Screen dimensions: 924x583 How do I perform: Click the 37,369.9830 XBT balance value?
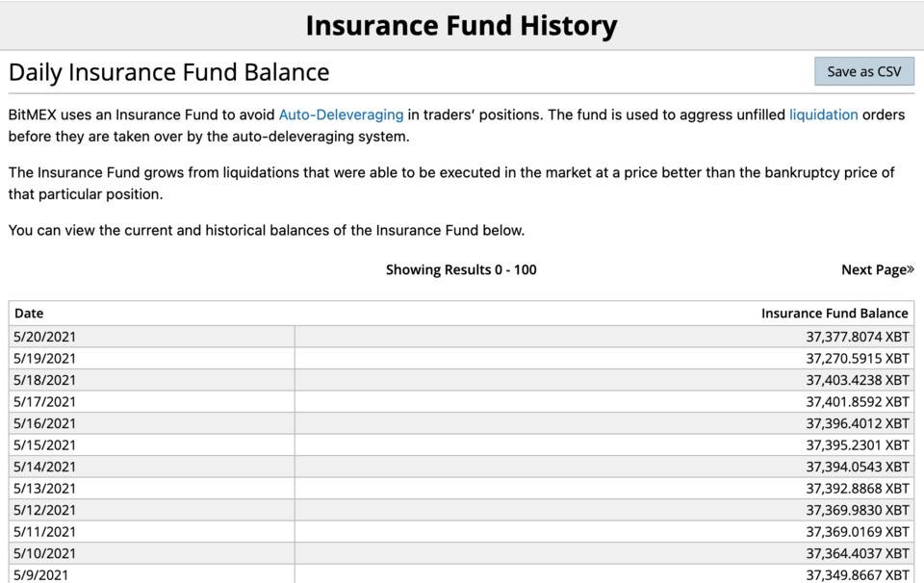coord(857,510)
